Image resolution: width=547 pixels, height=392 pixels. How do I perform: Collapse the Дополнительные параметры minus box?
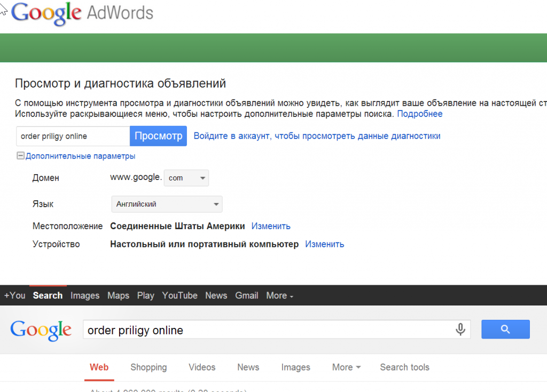click(21, 155)
